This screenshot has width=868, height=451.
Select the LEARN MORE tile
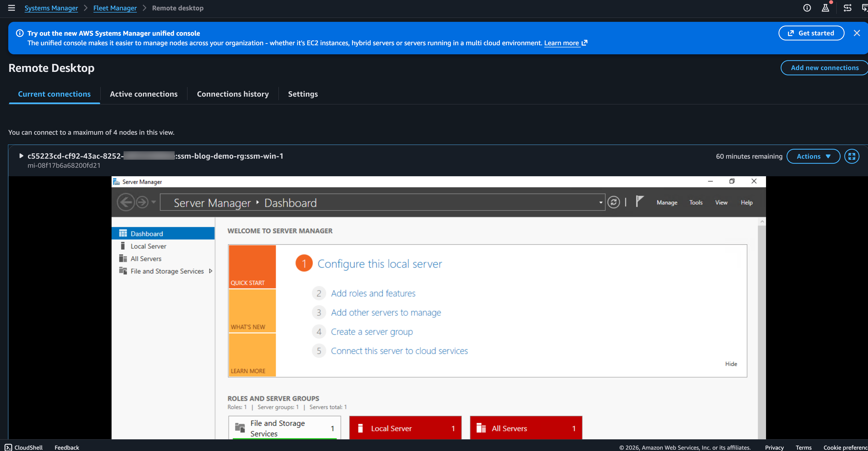(x=252, y=355)
